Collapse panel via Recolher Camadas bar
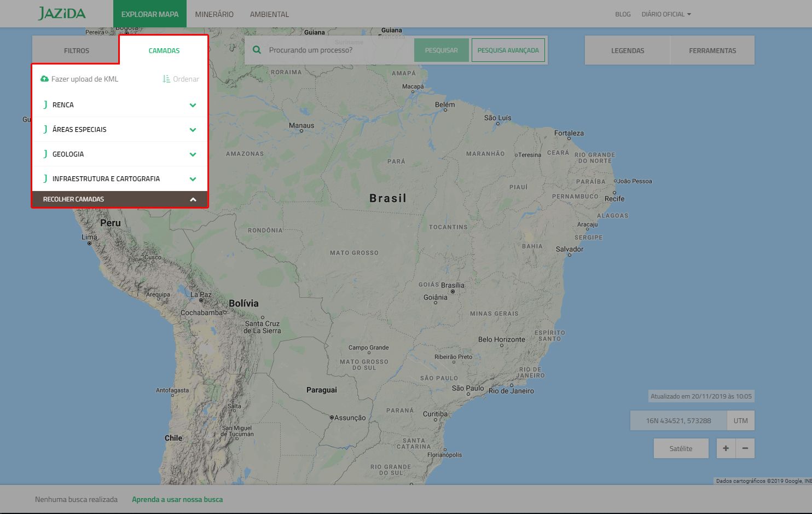Image resolution: width=812 pixels, height=514 pixels. click(x=120, y=199)
